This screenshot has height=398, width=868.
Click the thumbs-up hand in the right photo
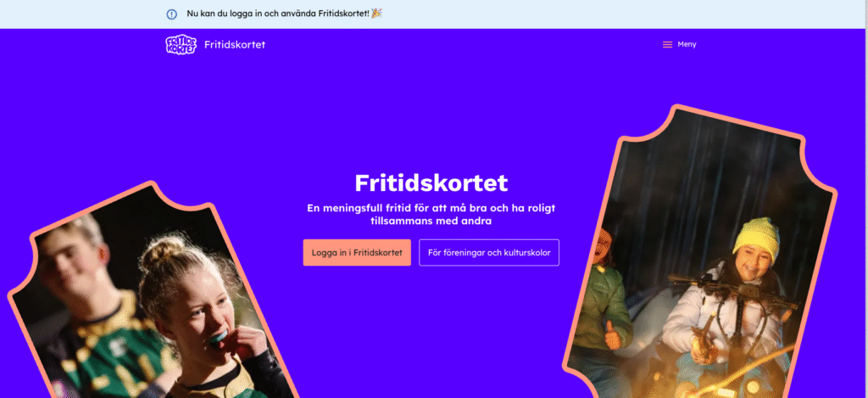click(x=612, y=334)
